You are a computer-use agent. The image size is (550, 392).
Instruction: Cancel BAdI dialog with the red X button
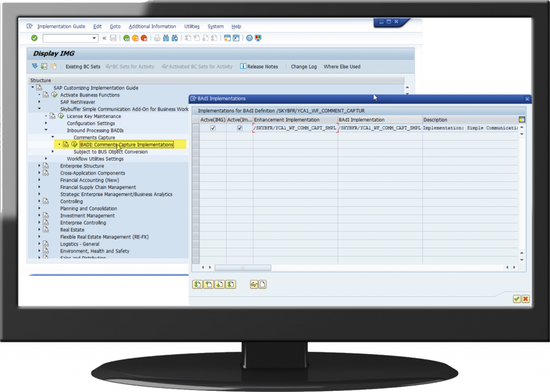click(525, 299)
